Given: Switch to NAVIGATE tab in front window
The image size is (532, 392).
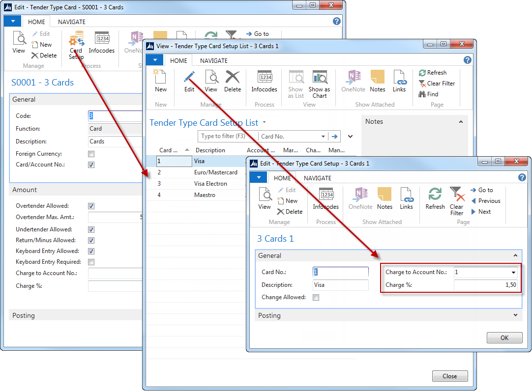Looking at the screenshot, I should [x=317, y=178].
